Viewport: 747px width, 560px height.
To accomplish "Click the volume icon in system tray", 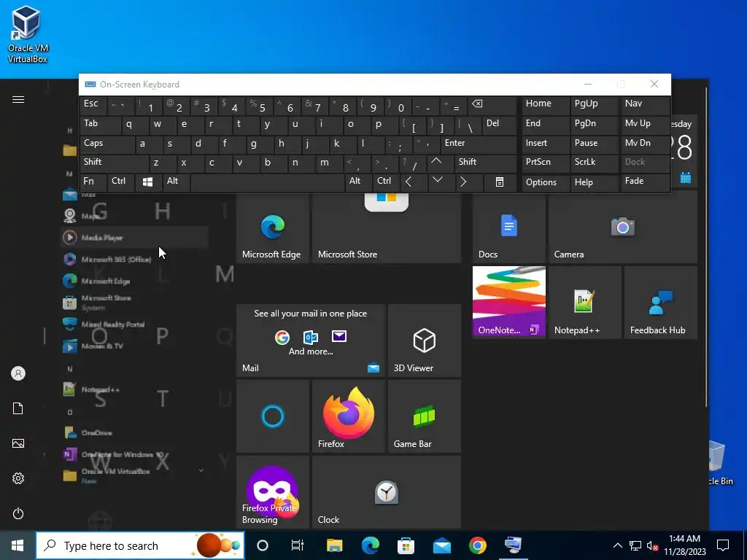I will (652, 545).
